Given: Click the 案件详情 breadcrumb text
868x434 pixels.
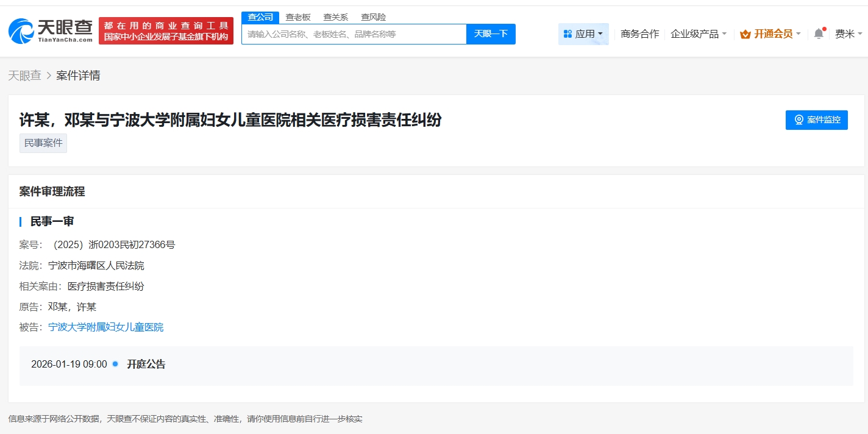Looking at the screenshot, I should (x=78, y=76).
